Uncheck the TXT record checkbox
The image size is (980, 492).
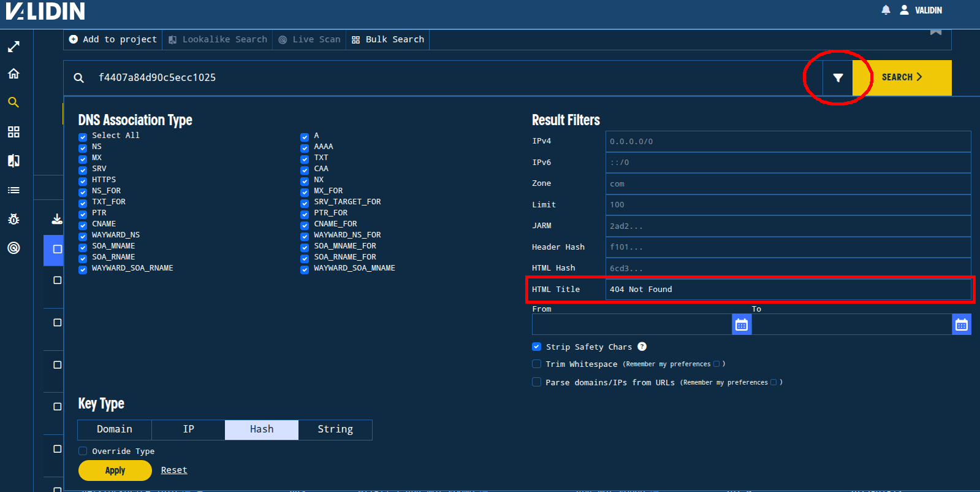305,159
